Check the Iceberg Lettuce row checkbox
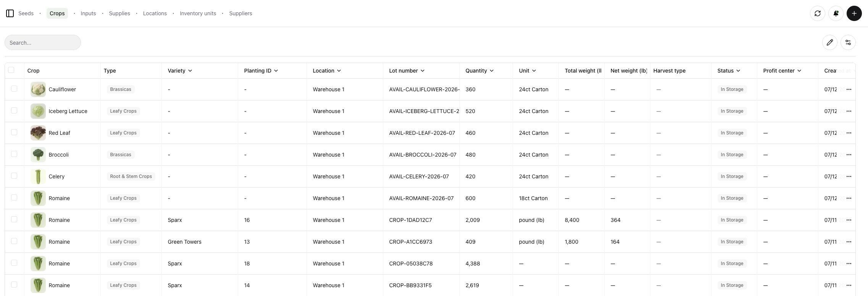The height and width of the screenshot is (296, 868). [14, 110]
